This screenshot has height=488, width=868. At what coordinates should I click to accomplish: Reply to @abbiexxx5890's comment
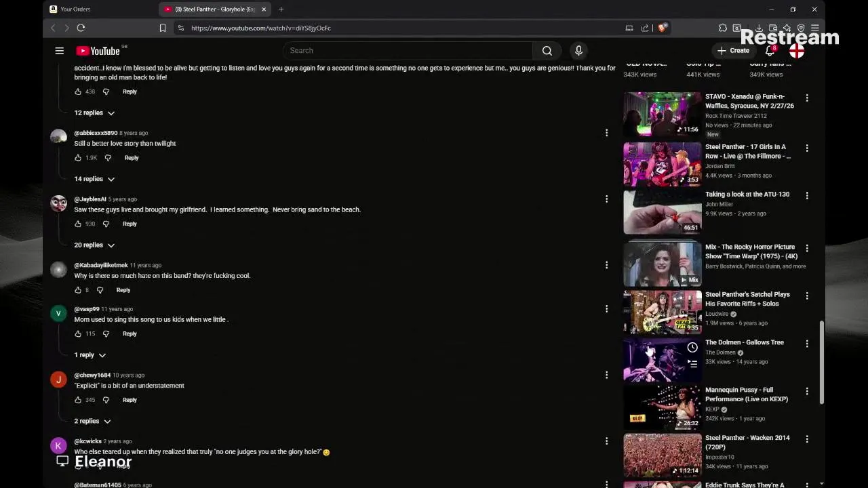click(132, 158)
